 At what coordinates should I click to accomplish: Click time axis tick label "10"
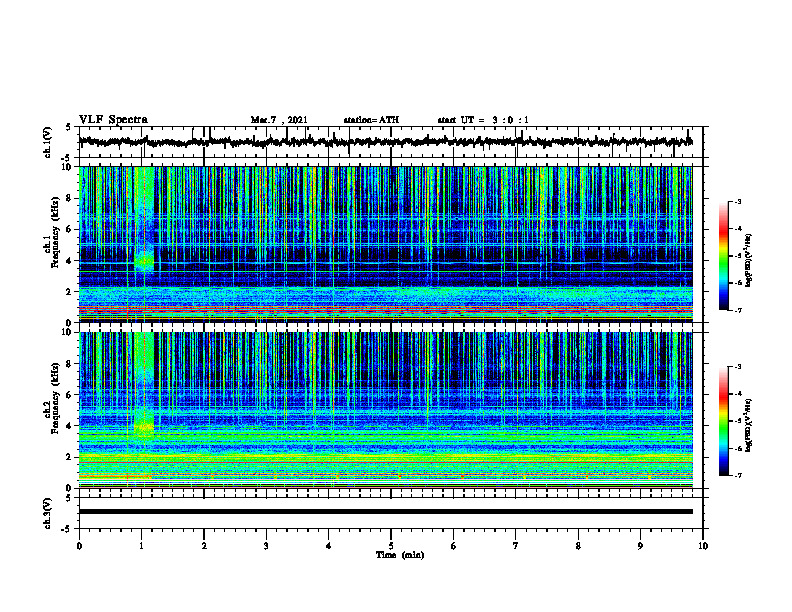pos(703,546)
